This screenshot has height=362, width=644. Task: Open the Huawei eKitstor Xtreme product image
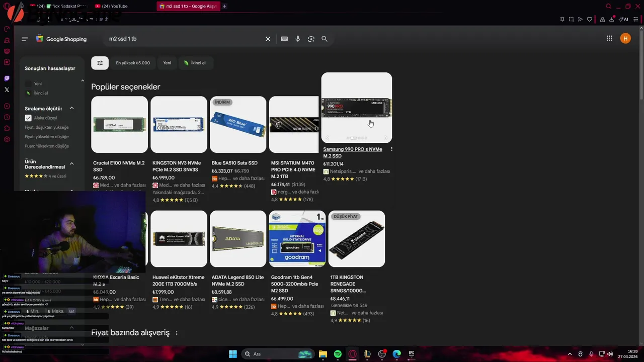click(179, 239)
